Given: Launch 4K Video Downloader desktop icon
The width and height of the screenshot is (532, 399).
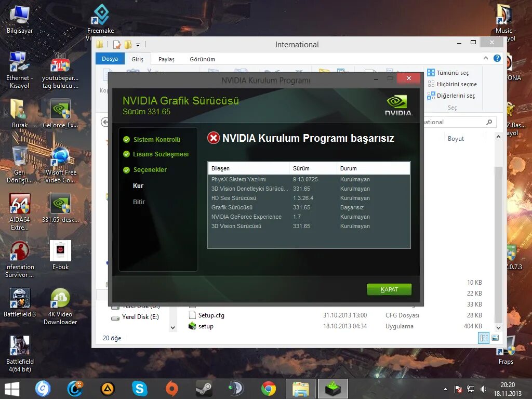Looking at the screenshot, I should (x=60, y=307).
